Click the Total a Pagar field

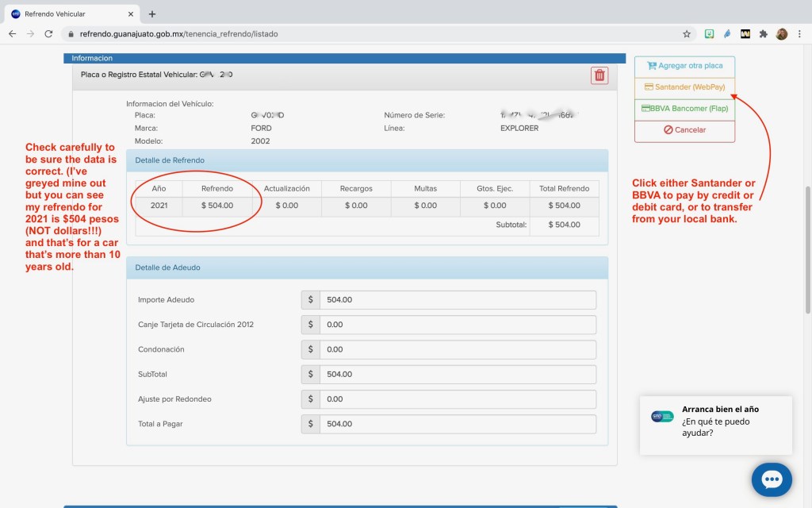(458, 424)
